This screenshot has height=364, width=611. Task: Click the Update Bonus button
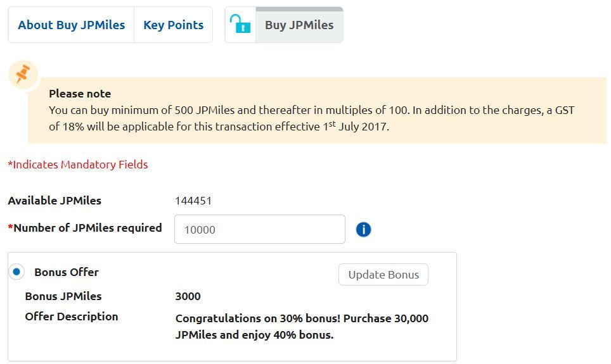coord(383,275)
